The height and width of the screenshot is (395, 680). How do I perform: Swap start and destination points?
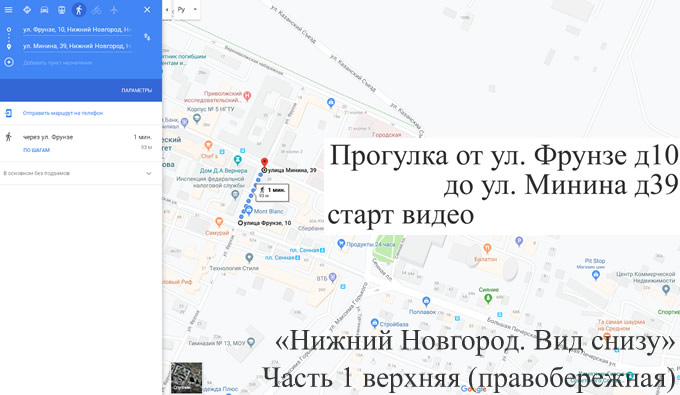(x=147, y=37)
